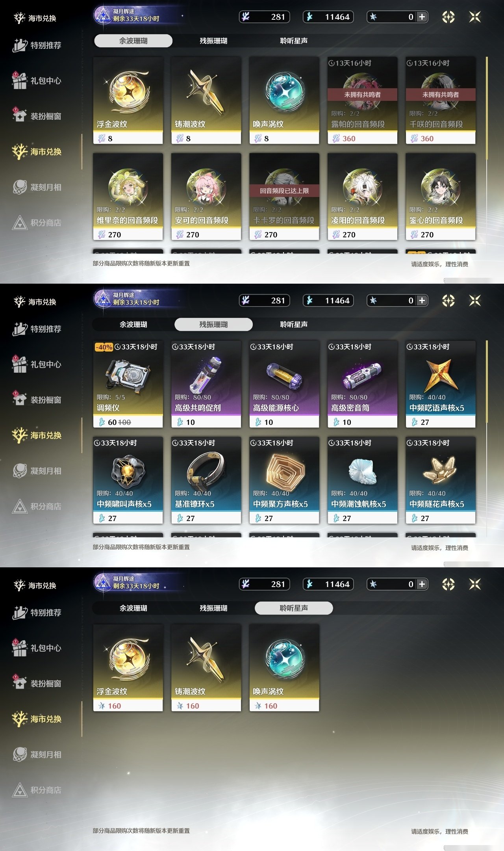Select the 高级密音筒 cylinder item
Viewport: 504px width, 851px height.
click(x=362, y=384)
